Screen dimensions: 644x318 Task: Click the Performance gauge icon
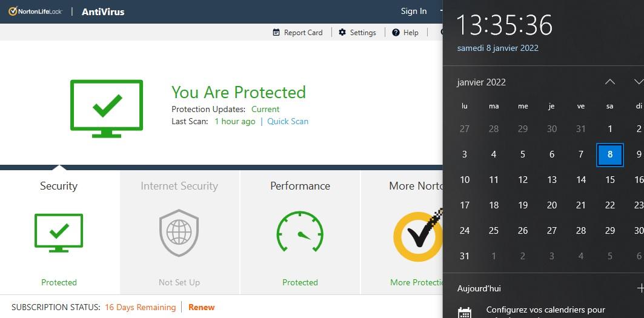coord(300,231)
